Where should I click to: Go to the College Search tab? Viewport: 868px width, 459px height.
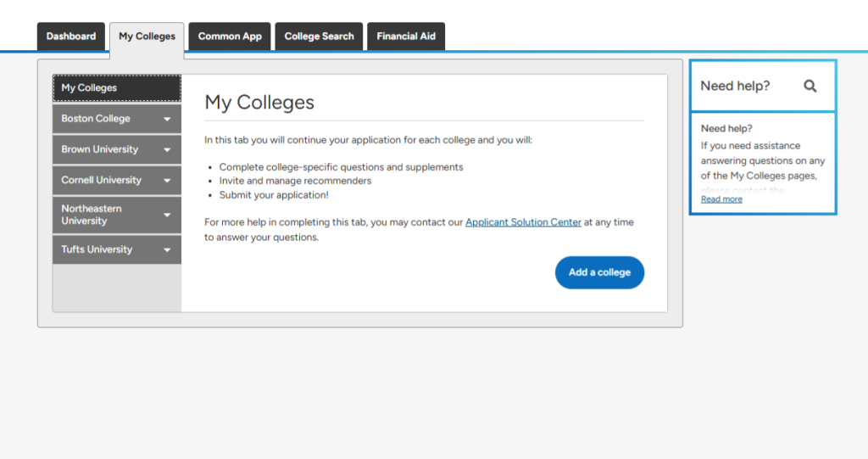tap(319, 36)
